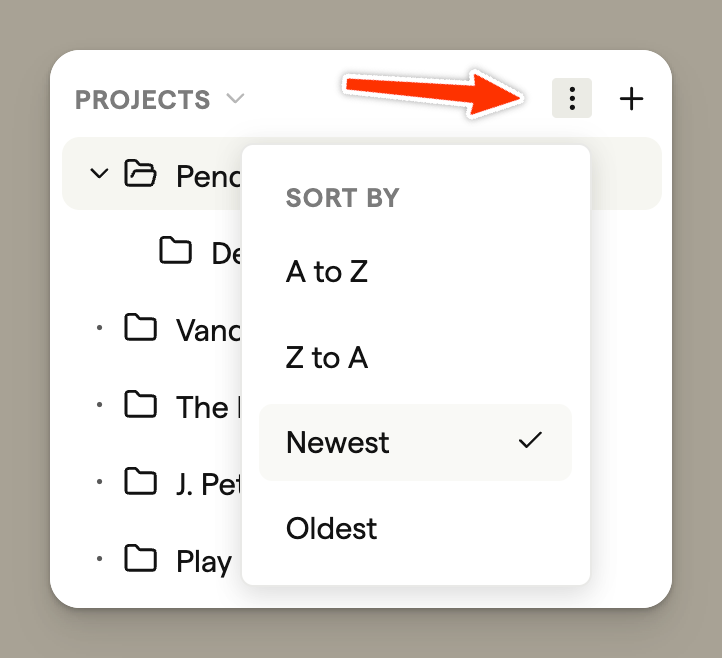The image size is (722, 658).
Task: Collapse the Penc folder using its chevron
Action: (98, 174)
